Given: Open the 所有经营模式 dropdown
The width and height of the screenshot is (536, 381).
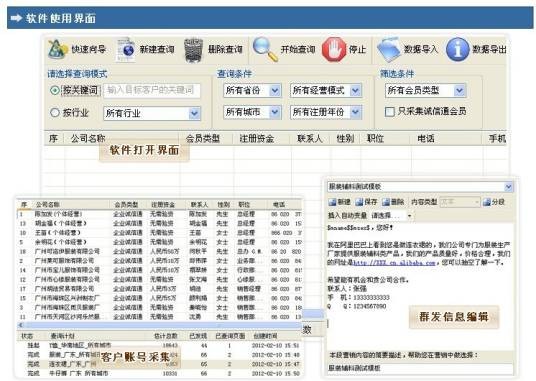Looking at the screenshot, I should pos(326,90).
